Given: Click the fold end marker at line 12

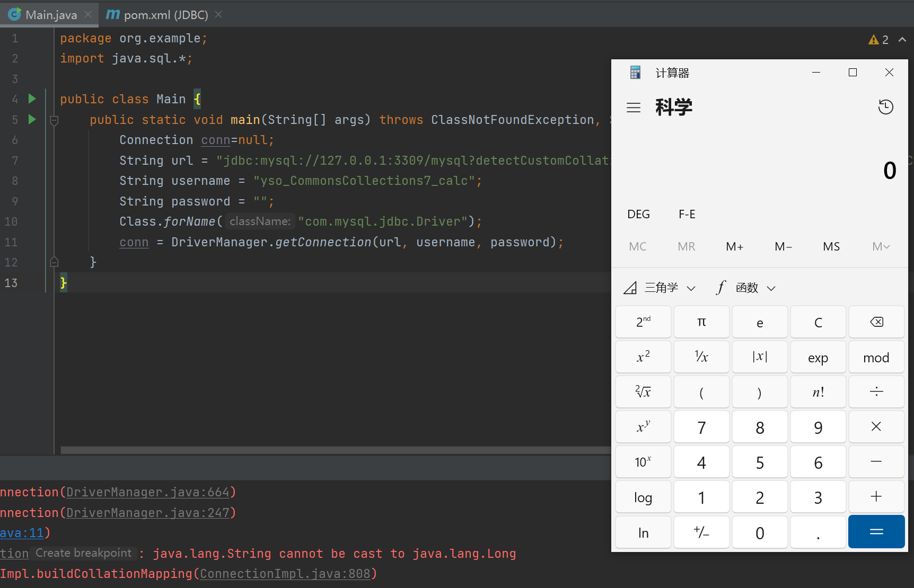Looking at the screenshot, I should [54, 262].
